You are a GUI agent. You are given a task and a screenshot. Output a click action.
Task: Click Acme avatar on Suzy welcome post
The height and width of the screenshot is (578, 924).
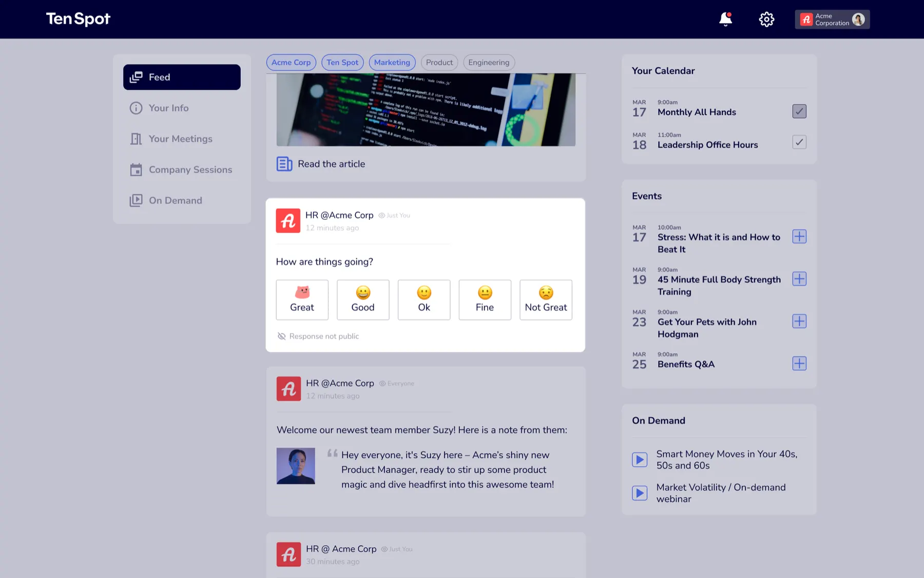[x=288, y=389]
